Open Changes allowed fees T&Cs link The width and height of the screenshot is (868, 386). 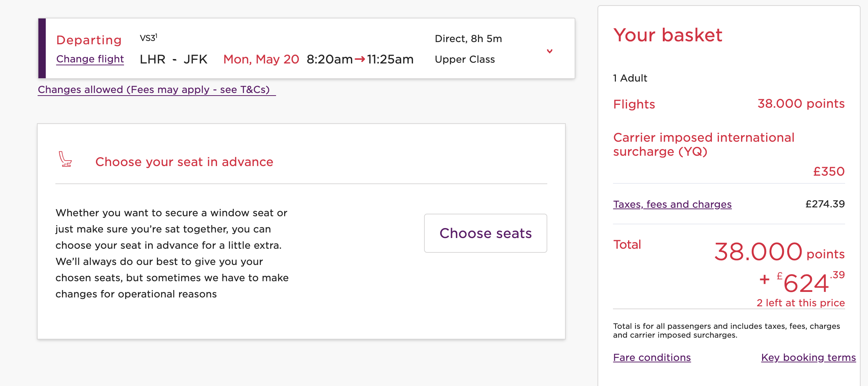tap(156, 90)
